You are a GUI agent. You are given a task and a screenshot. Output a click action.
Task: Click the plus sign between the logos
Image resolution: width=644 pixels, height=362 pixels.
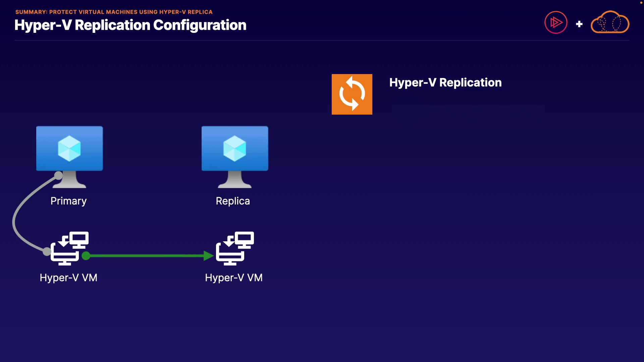(579, 24)
